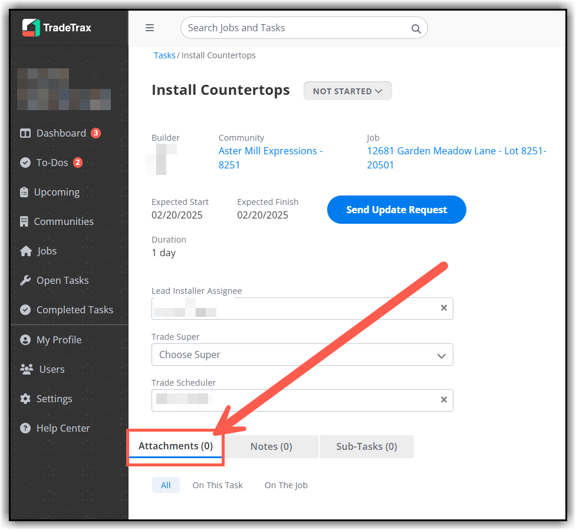Screen dimensions: 576x530
Task: Click the Users group icon
Action: tap(26, 369)
